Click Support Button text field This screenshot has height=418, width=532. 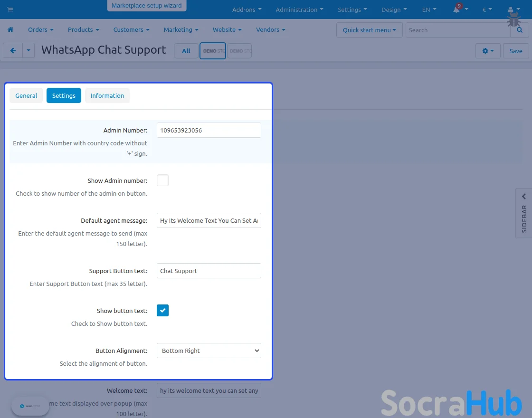(209, 271)
